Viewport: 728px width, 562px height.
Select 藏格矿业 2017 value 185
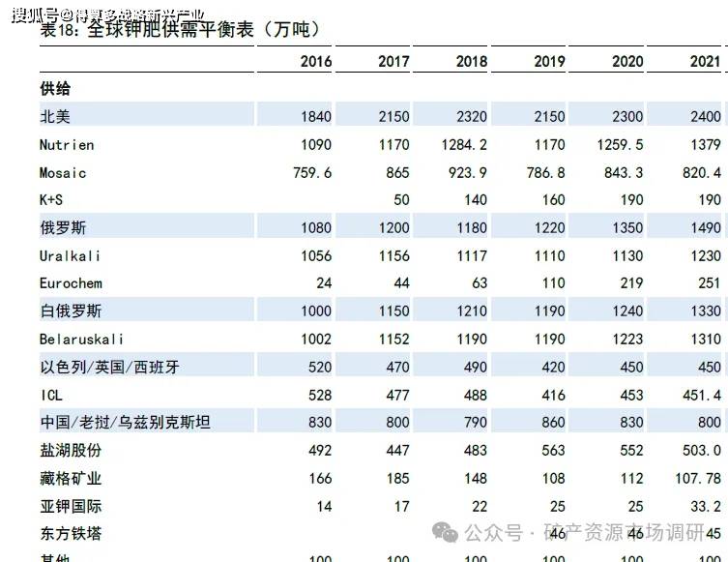tap(398, 479)
